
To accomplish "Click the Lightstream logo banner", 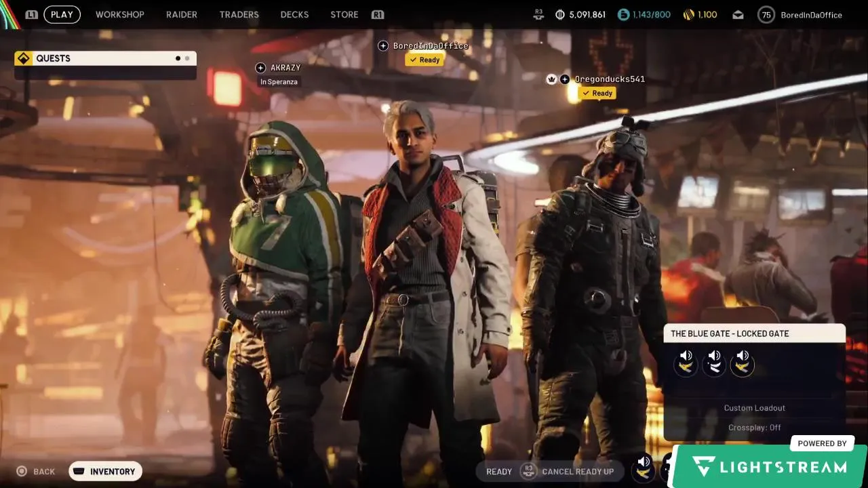I will [769, 466].
